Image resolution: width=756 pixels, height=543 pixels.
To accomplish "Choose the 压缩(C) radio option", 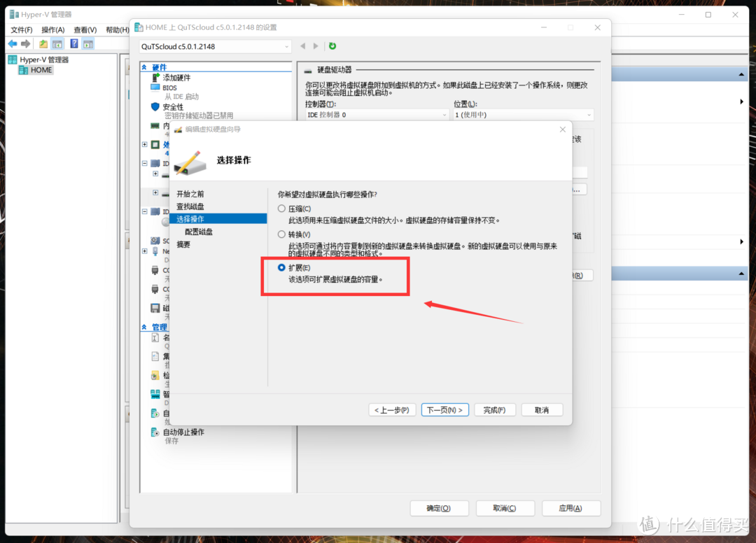I will click(x=281, y=209).
